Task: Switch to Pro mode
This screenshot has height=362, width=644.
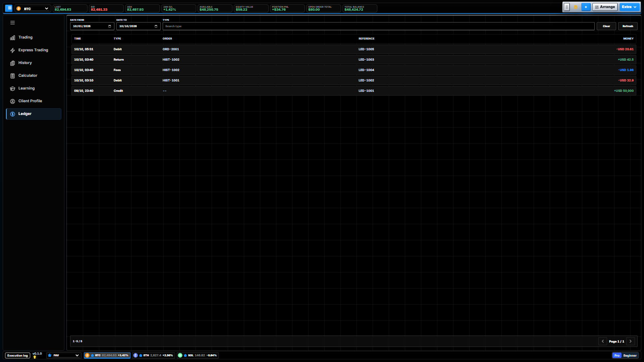Action: click(617, 356)
